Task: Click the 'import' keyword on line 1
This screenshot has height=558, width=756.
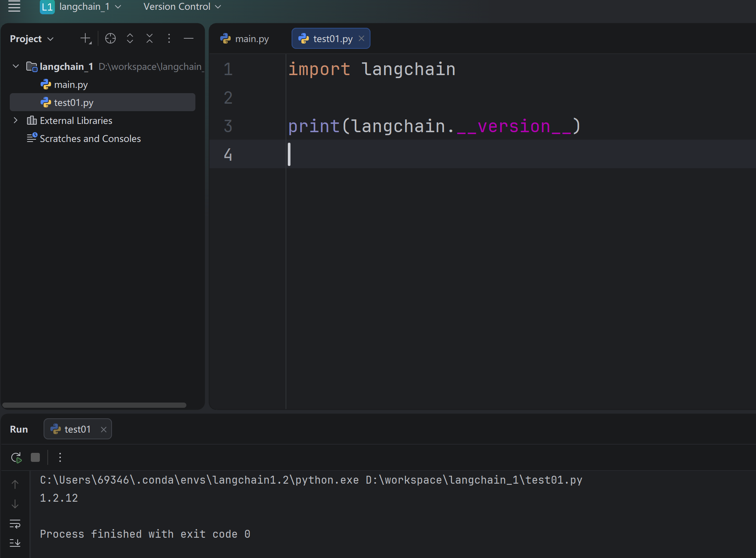Action: [319, 69]
